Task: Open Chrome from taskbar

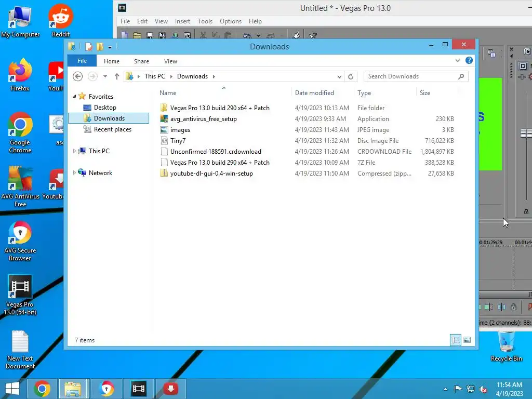Action: point(42,389)
